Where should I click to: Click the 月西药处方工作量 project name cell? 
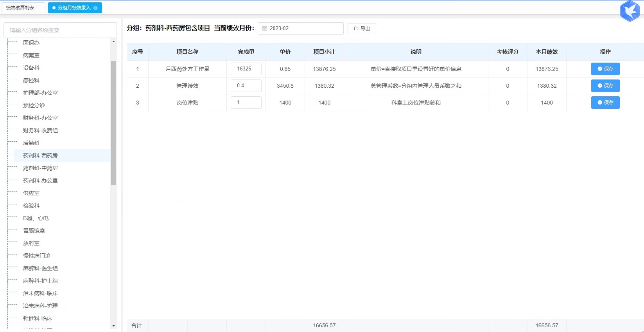point(187,69)
